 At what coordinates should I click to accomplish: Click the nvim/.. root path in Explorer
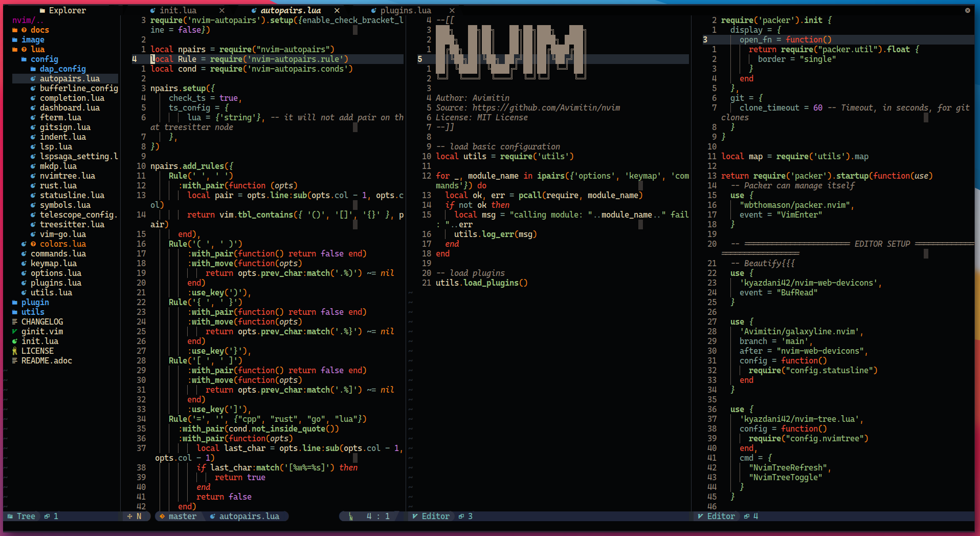pyautogui.click(x=28, y=20)
